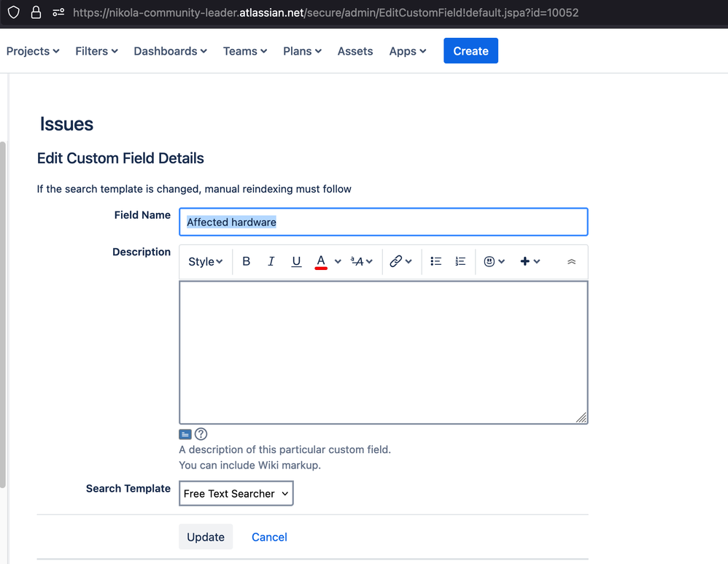
Task: Click the blue Create button
Action: tap(471, 50)
